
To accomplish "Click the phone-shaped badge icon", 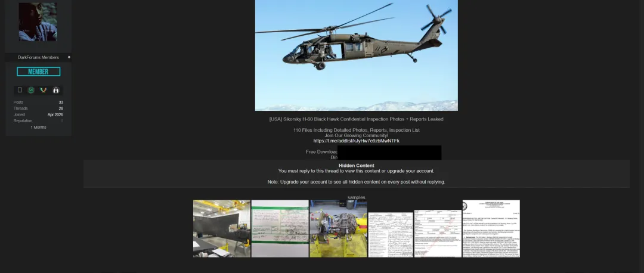I will click(20, 90).
